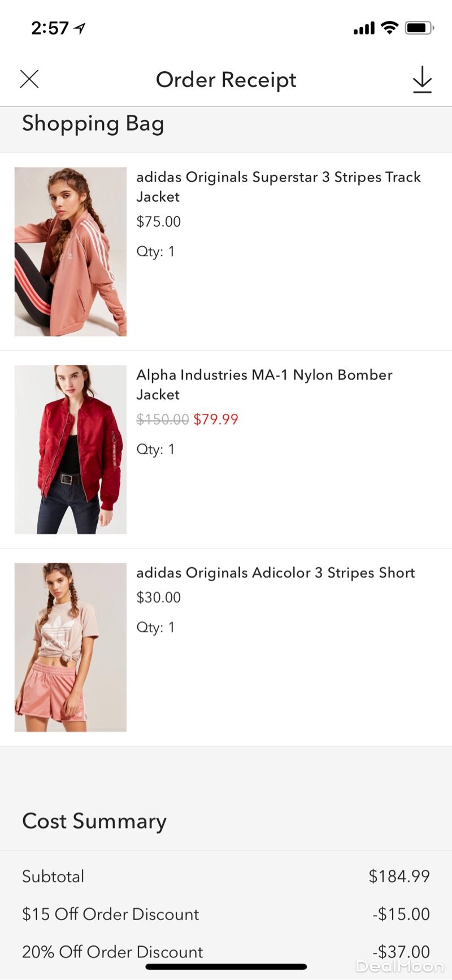Download the order receipt
Screen dimensions: 452x980
tap(422, 80)
